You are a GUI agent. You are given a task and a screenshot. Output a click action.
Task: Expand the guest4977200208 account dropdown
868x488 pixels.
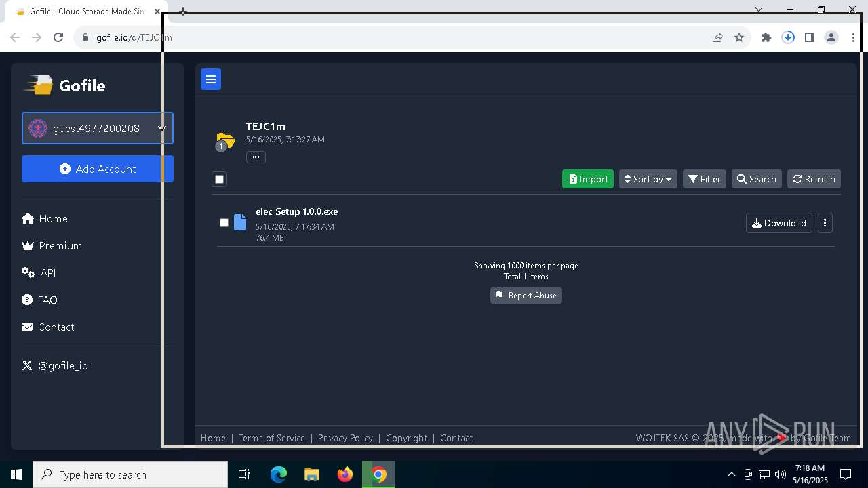[x=98, y=128]
